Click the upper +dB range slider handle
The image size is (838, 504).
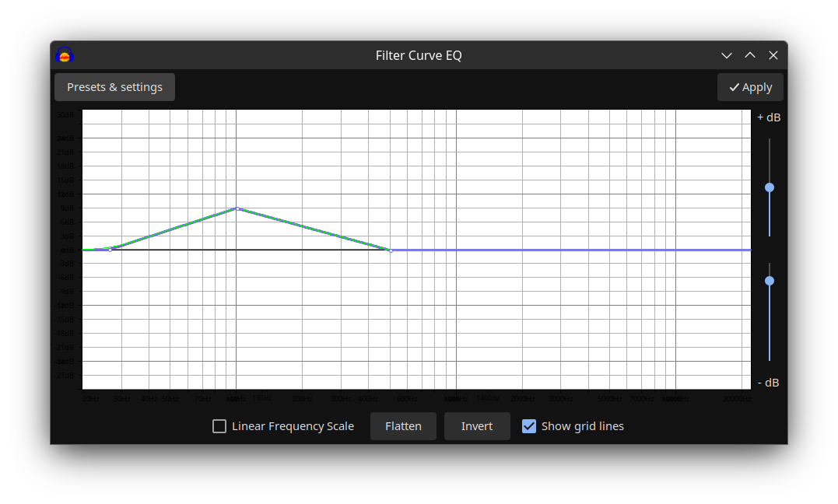[x=770, y=187]
